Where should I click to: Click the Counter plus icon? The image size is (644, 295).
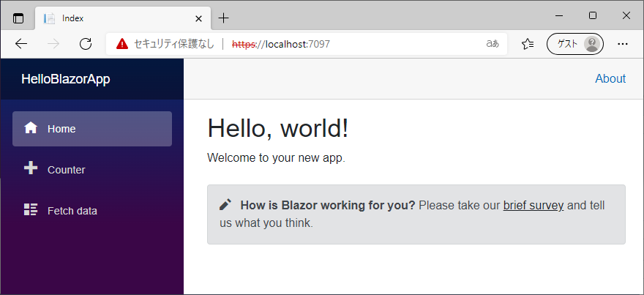pos(31,168)
